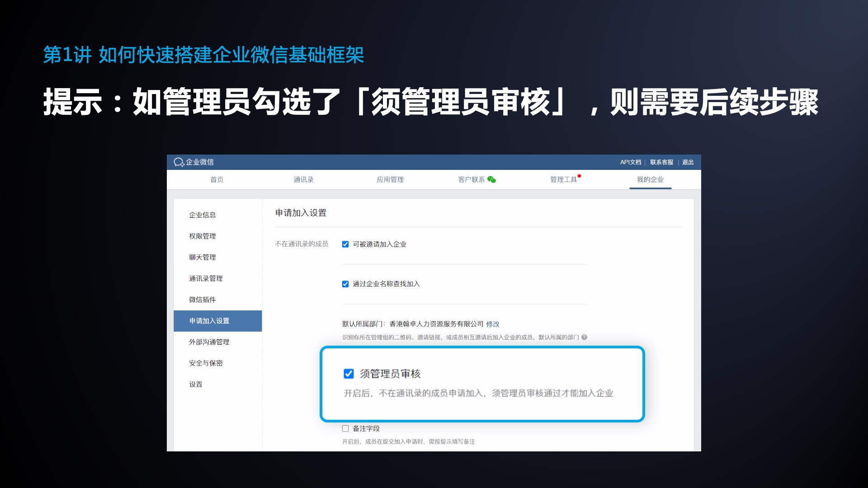Enable the 备注字段 checkbox
Image resolution: width=868 pixels, height=488 pixels.
click(x=345, y=428)
